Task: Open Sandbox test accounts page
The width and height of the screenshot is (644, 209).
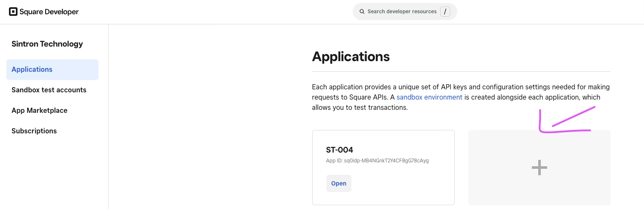Action: (x=49, y=90)
